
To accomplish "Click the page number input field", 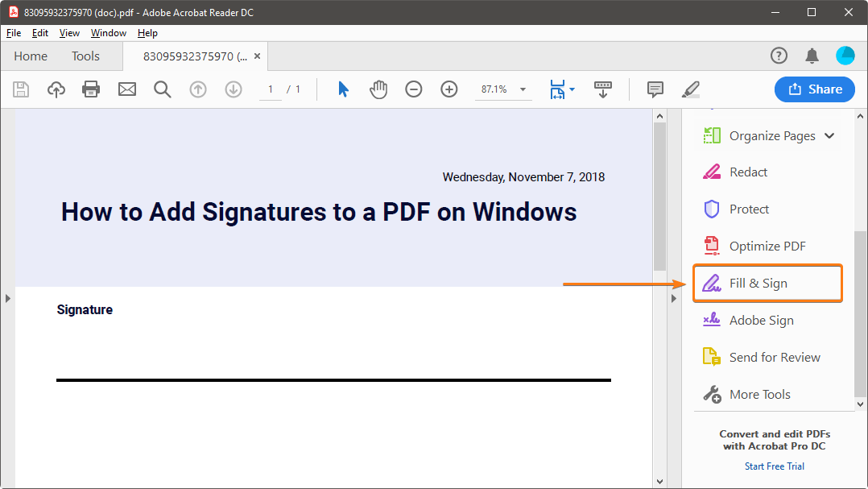I will click(x=271, y=89).
